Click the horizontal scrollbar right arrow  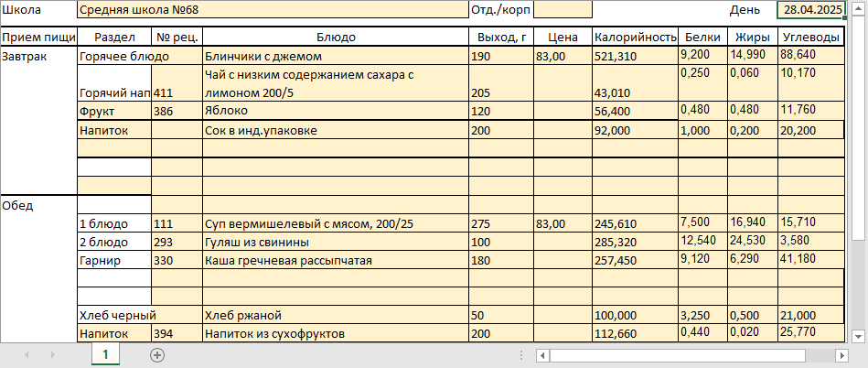tap(842, 355)
